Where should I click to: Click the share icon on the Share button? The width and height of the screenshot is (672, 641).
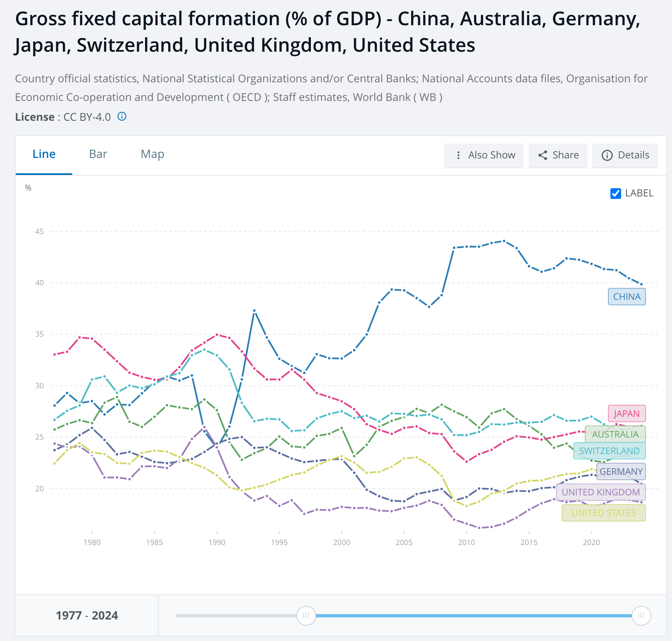point(543,155)
